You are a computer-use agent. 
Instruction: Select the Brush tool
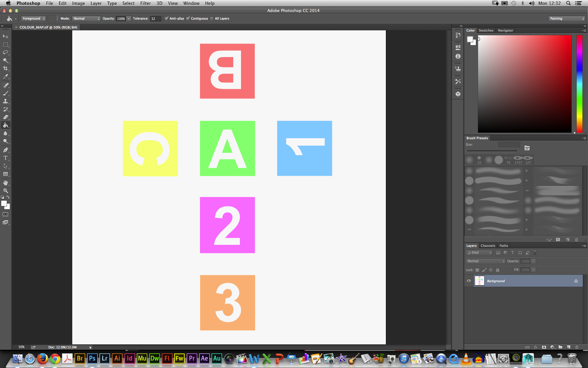coord(6,93)
